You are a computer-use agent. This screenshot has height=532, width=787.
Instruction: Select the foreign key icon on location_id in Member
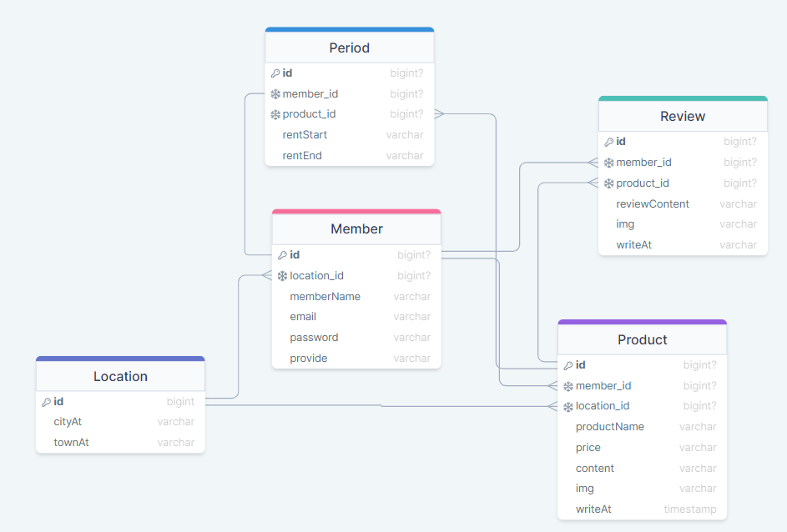pyautogui.click(x=283, y=275)
